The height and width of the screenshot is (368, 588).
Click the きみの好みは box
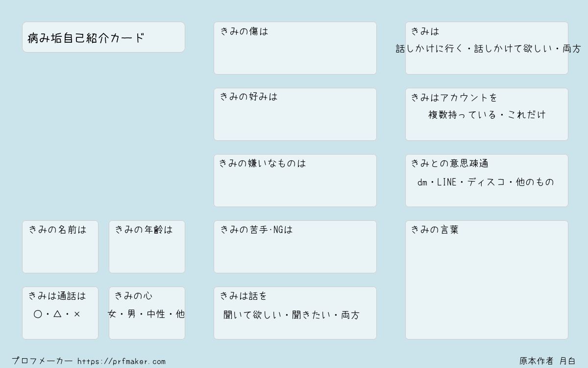click(295, 114)
